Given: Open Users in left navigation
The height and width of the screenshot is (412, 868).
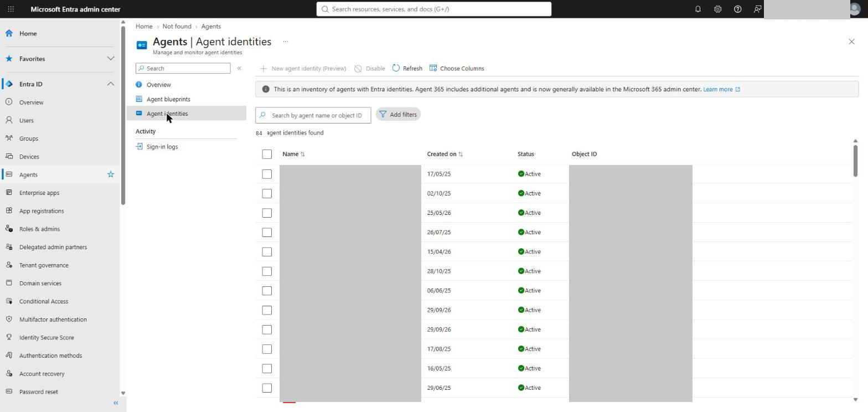Looking at the screenshot, I should click(26, 120).
